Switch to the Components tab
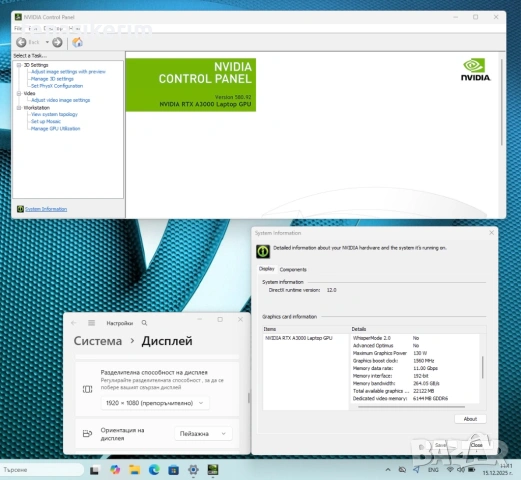521x480 pixels. tap(293, 269)
